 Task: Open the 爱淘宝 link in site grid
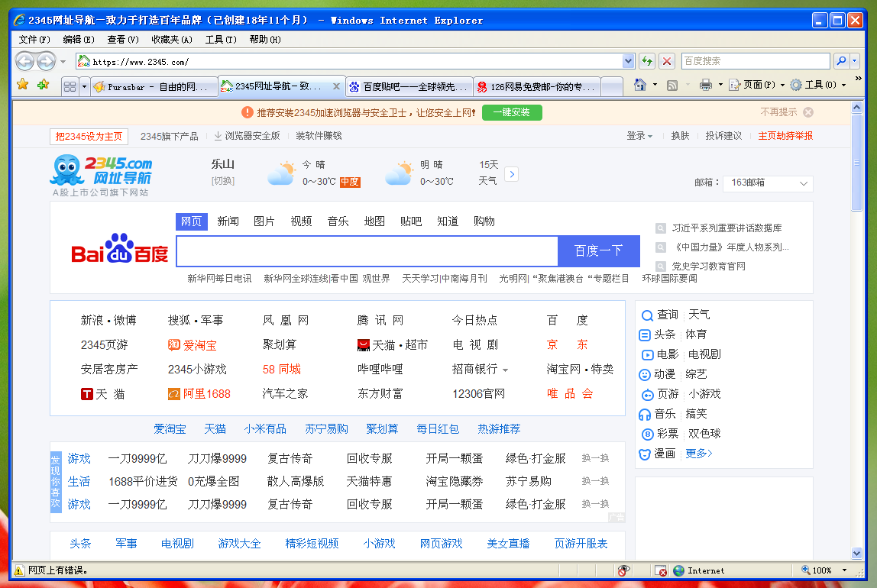[193, 345]
